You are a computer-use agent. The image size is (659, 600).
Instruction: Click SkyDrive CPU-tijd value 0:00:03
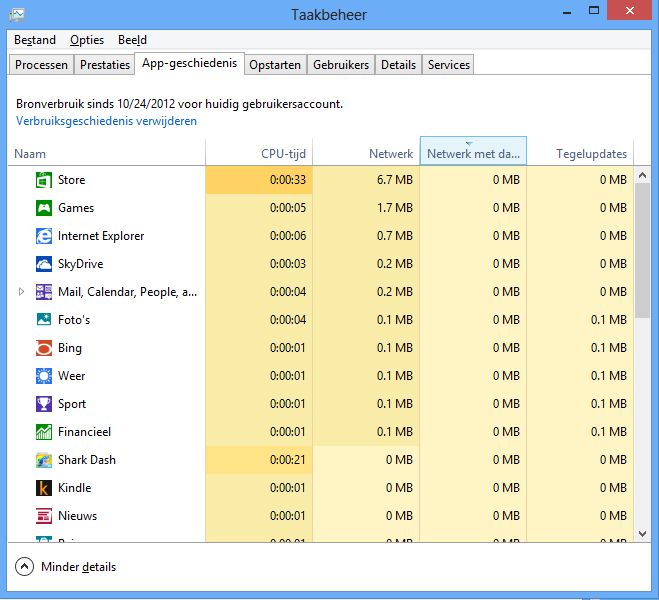pos(288,264)
